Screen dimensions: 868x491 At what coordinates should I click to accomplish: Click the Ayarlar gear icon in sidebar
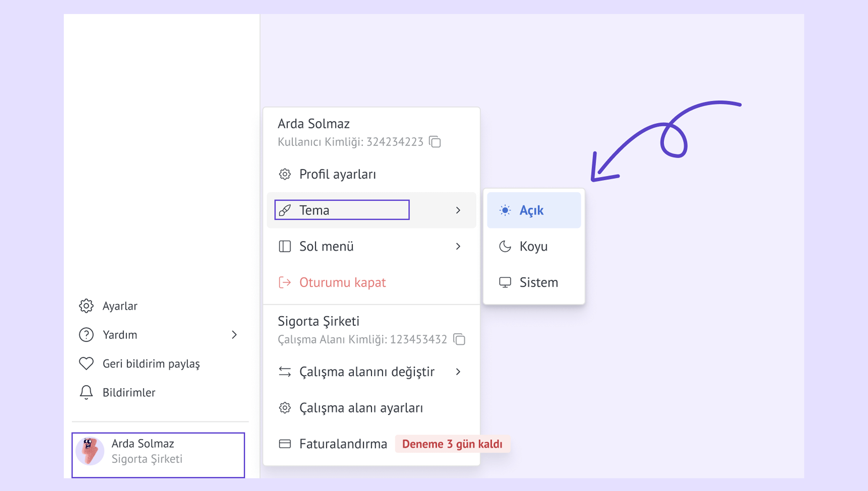pyautogui.click(x=86, y=306)
